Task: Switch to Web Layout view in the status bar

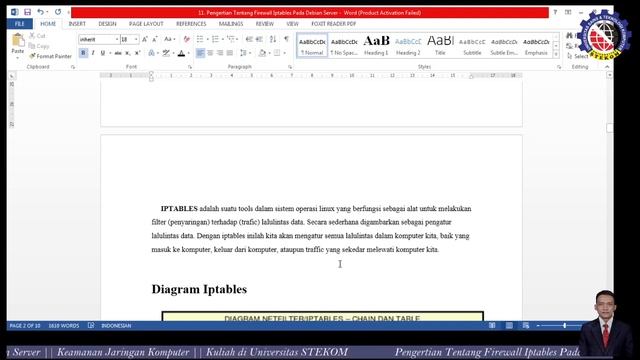Action: coord(526,325)
